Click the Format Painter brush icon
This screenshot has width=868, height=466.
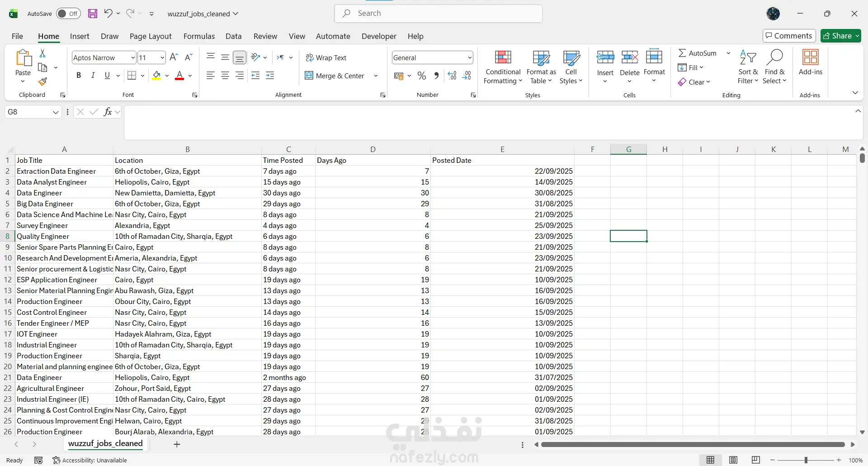[x=42, y=82]
